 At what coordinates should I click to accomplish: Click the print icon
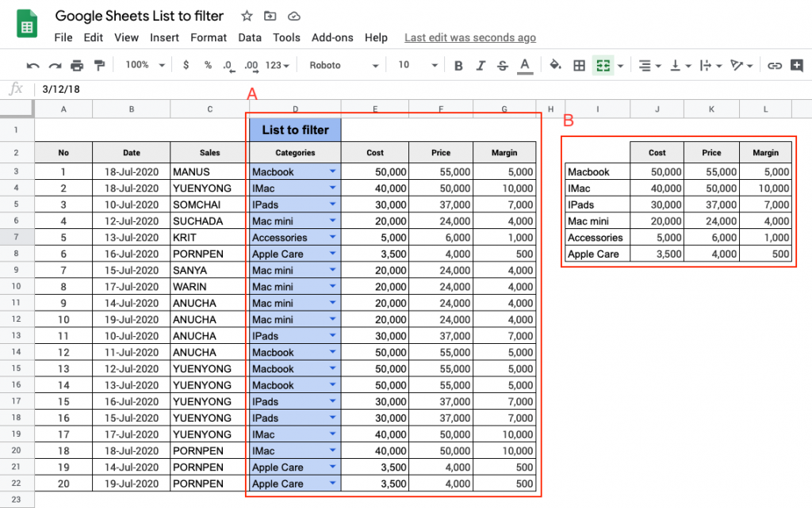[x=77, y=65]
